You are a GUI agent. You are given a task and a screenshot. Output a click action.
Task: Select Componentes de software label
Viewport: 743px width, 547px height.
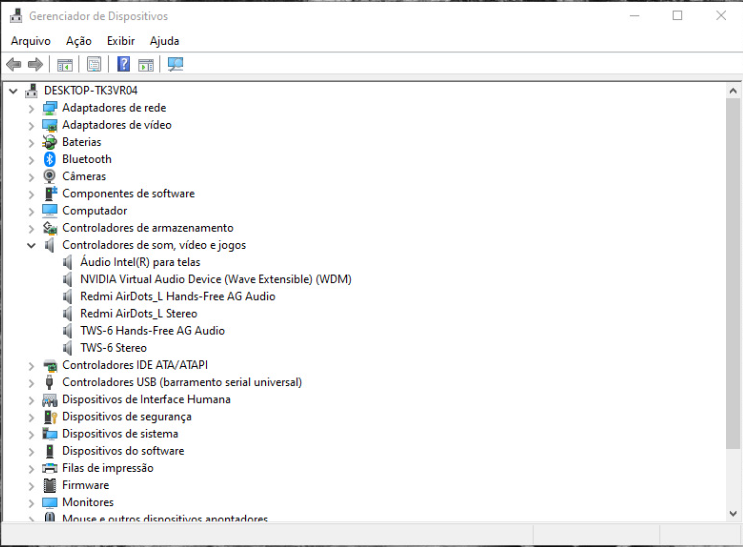[128, 193]
